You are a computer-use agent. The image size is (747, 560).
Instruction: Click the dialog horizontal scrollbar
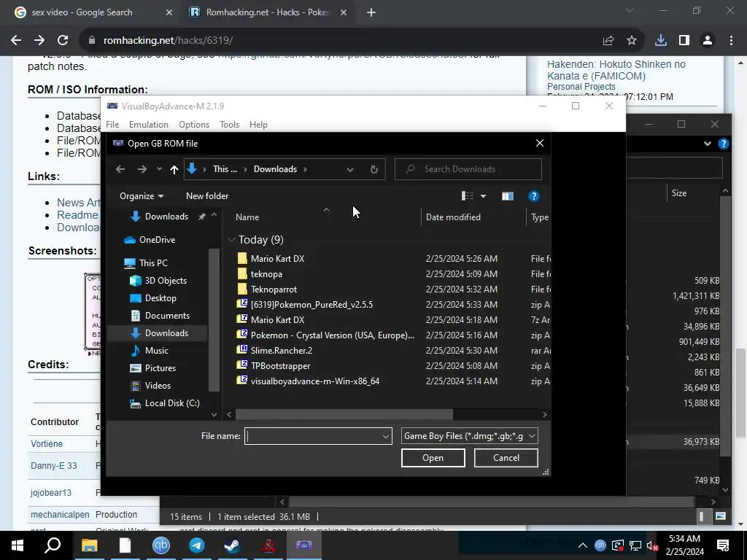344,415
